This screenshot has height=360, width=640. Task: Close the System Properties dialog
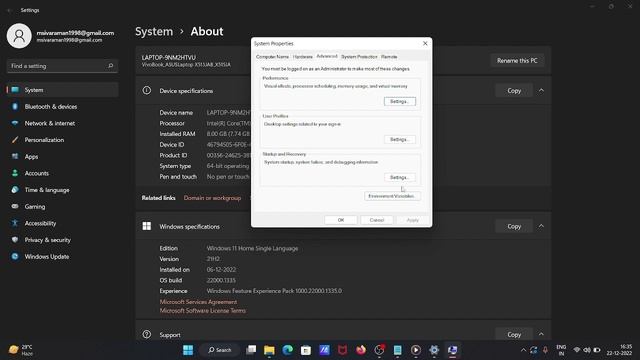(425, 43)
